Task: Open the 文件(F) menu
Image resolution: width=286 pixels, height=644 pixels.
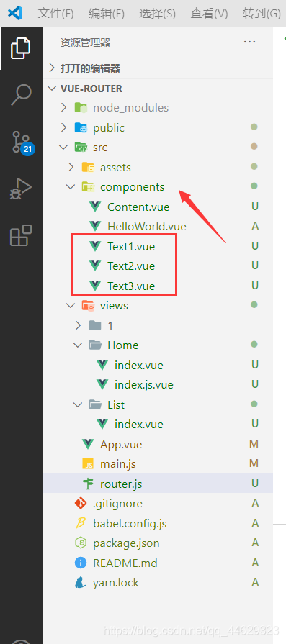Action: pyautogui.click(x=56, y=14)
